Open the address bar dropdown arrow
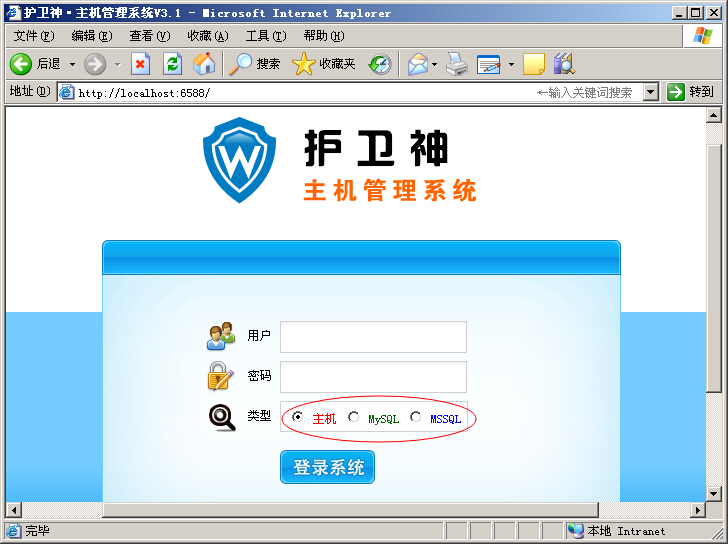The width and height of the screenshot is (728, 544). 651,92
